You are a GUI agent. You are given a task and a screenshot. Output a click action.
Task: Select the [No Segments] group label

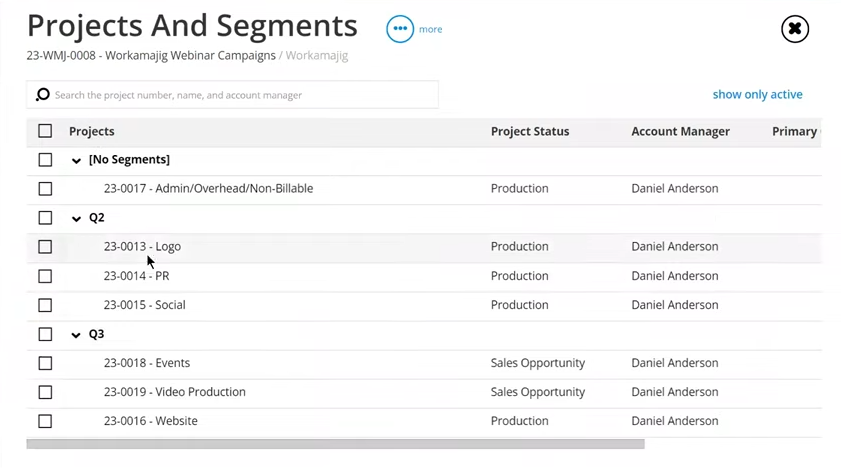tap(129, 160)
